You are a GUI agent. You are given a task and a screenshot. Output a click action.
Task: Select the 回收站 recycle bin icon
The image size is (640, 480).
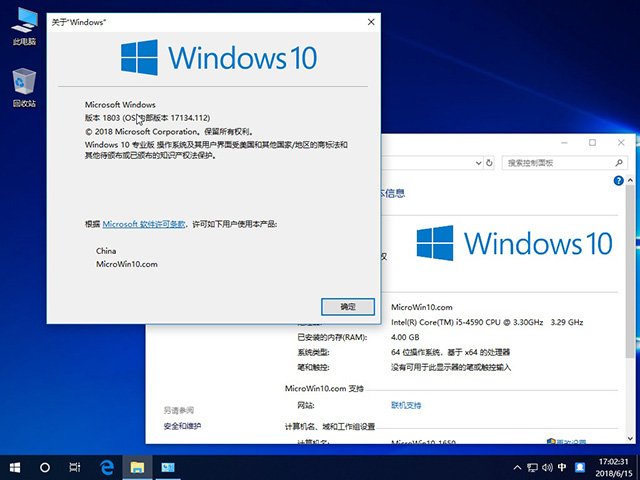24,88
